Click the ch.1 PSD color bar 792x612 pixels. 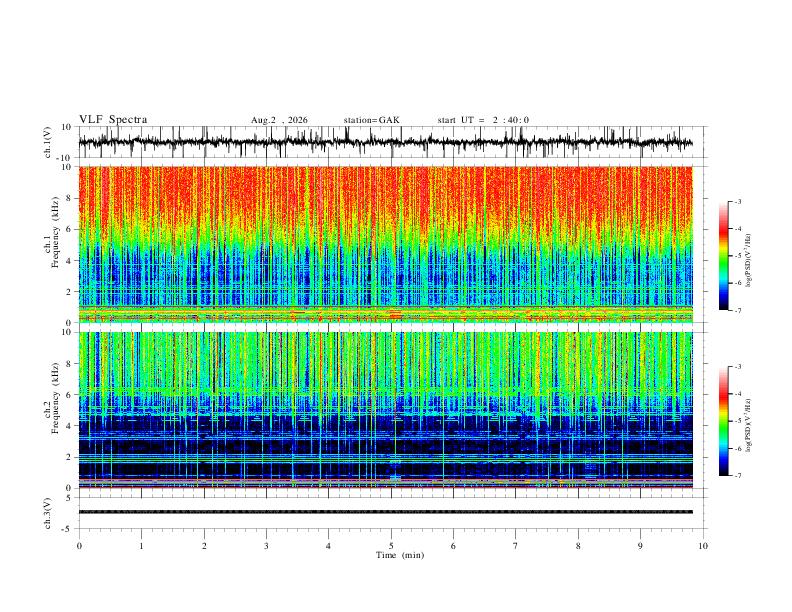coord(723,256)
